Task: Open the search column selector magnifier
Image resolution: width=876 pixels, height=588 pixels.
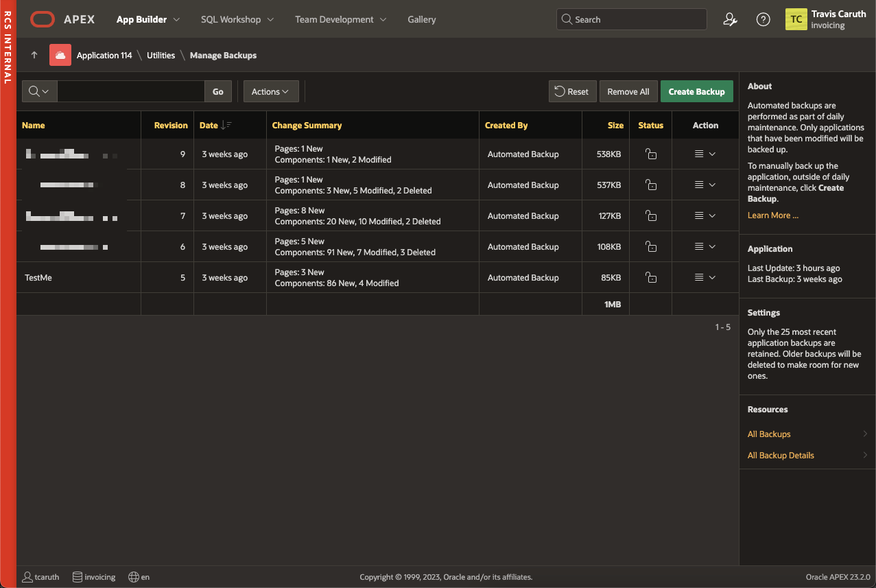Action: (x=40, y=91)
